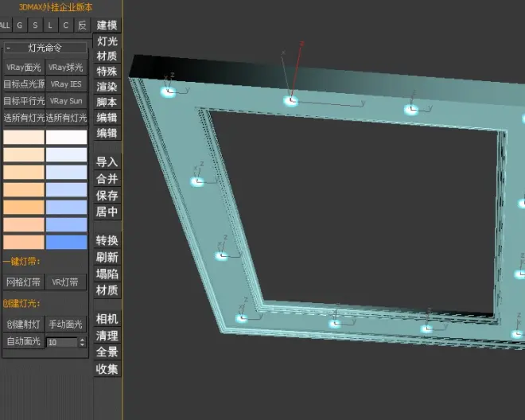Viewport: 525px width, 420px height.
Task: Click the 导入 import button
Action: coord(107,161)
